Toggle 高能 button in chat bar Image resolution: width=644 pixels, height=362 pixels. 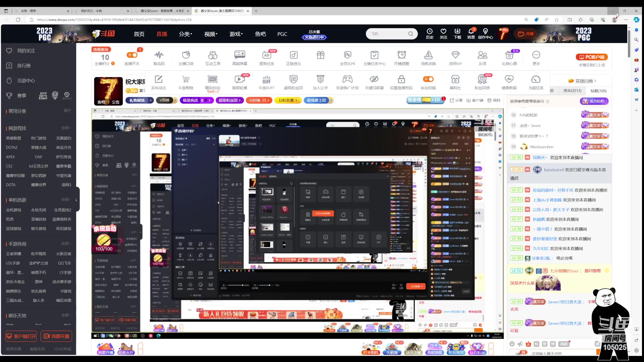(564, 344)
